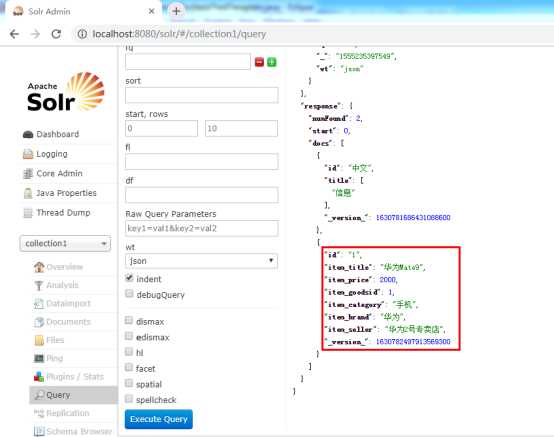Click the browser address bar URL

click(x=179, y=34)
